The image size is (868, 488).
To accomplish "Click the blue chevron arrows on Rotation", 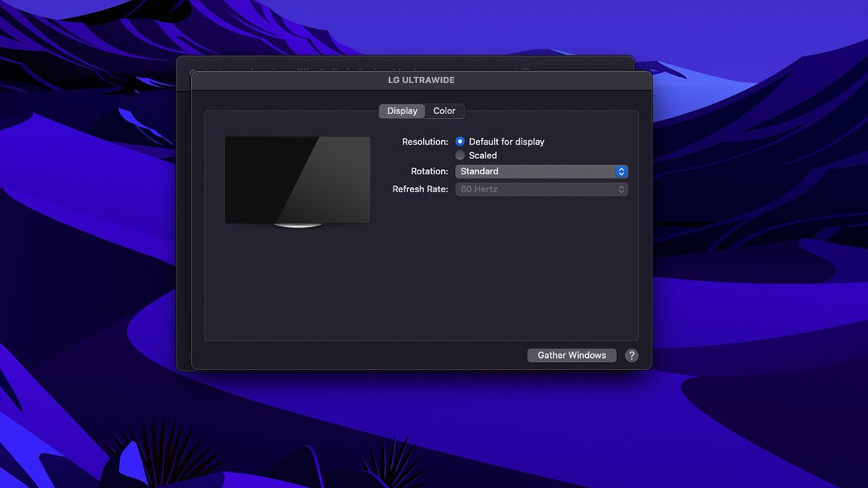I will coord(621,171).
